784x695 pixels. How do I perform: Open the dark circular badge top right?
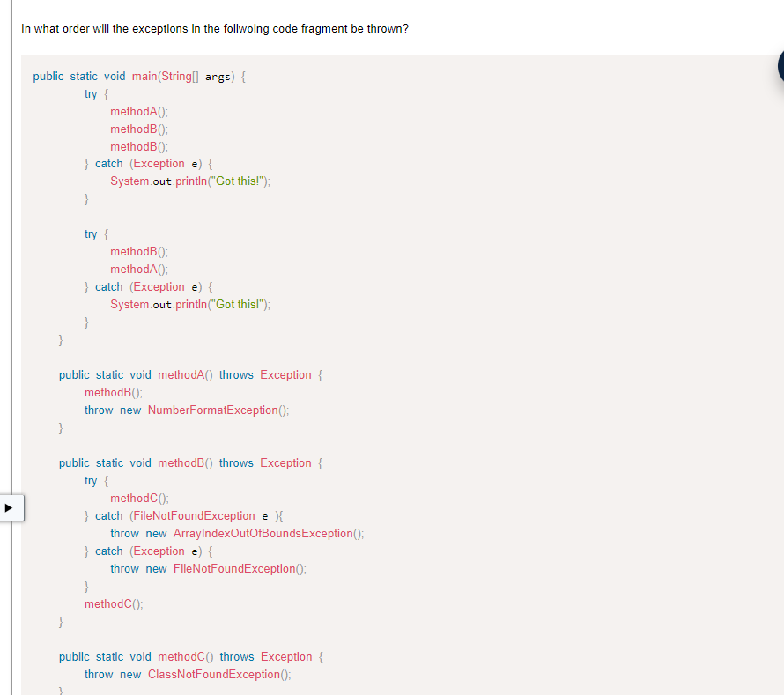coord(780,66)
